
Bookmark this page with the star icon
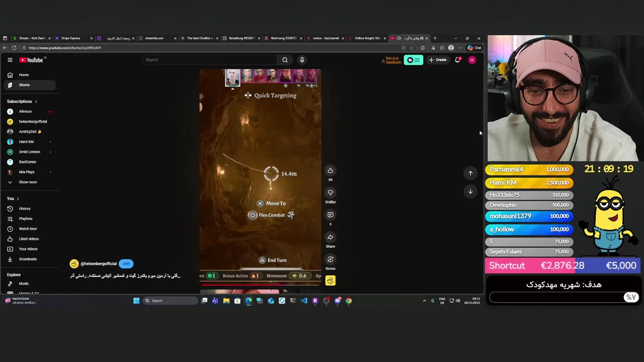[x=412, y=48]
